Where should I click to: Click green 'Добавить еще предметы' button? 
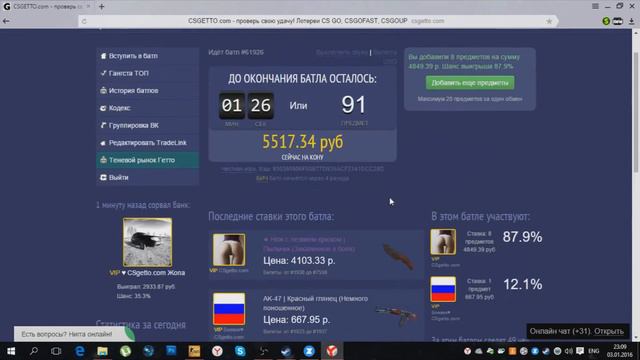(470, 83)
